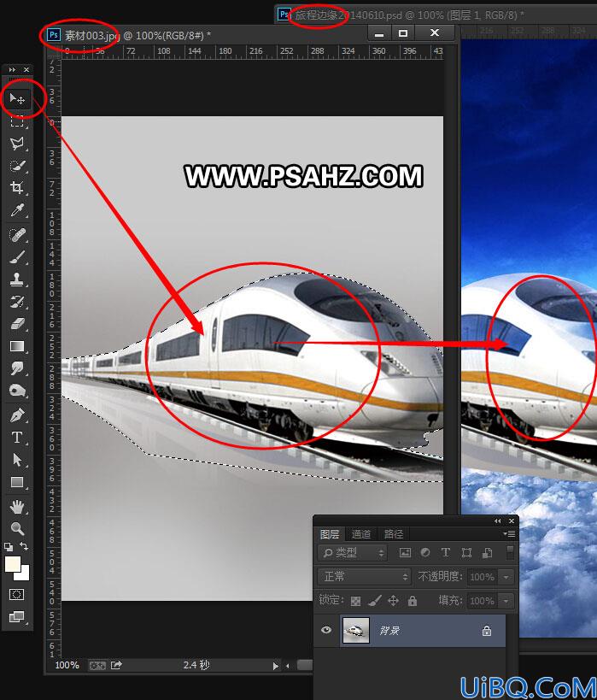Viewport: 597px width, 700px height.
Task: Close the layers panel
Action: [512, 521]
